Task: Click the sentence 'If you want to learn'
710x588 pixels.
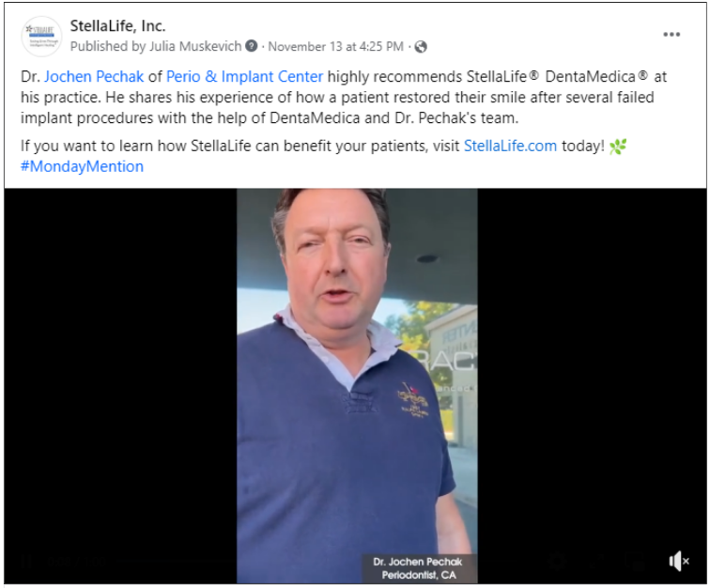Action: (313, 146)
